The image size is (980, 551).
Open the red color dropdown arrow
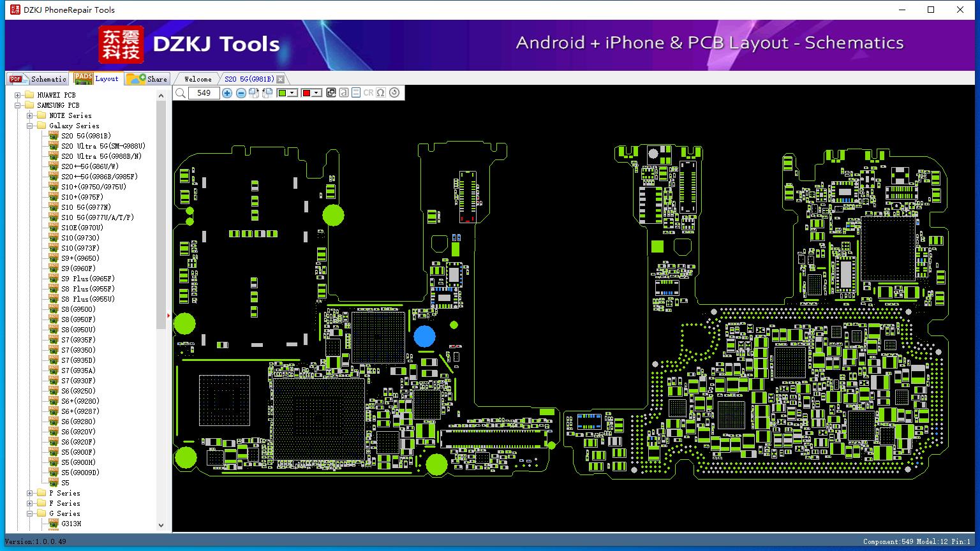[316, 93]
